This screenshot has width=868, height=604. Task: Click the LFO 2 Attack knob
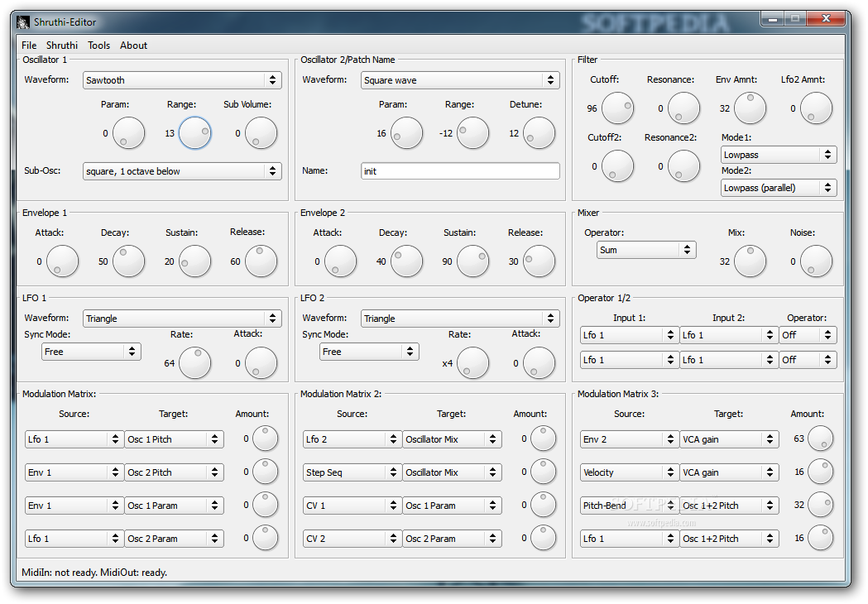pos(539,363)
